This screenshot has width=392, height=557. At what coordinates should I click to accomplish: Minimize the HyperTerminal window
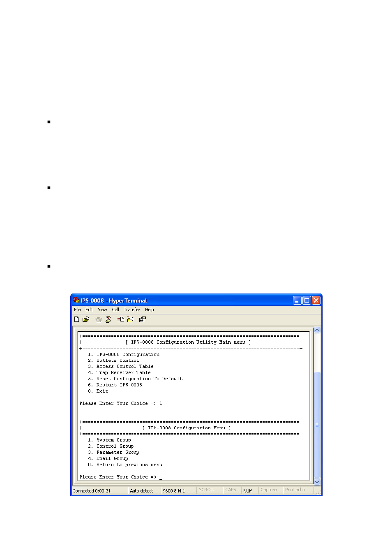[297, 300]
